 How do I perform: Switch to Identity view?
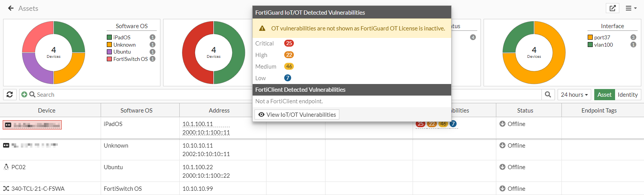pos(627,94)
